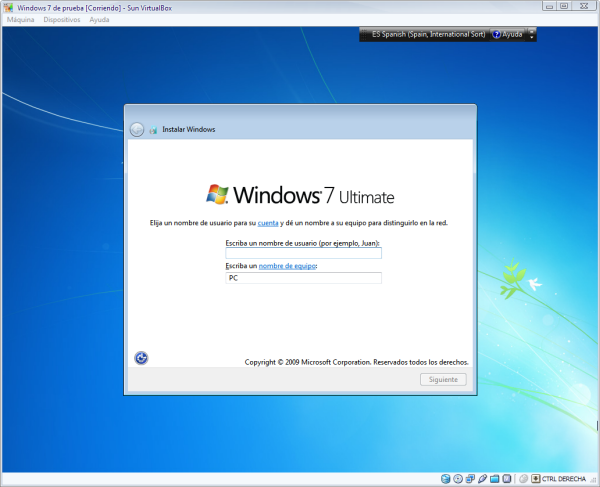Screen dimensions: 600x487
Task: Open the Ease of Access icon
Action: (141, 358)
